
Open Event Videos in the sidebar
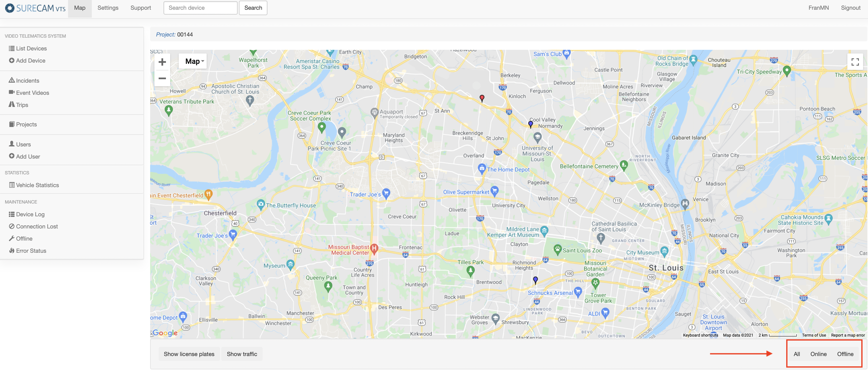click(32, 93)
